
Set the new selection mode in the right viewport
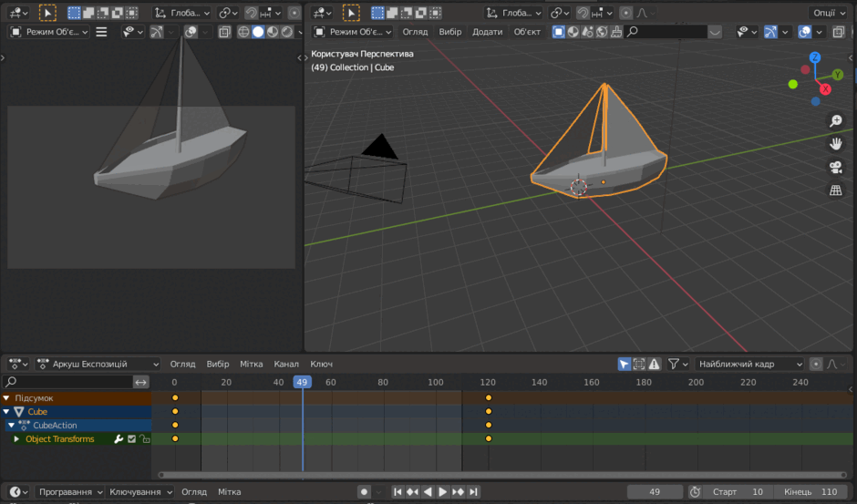(x=377, y=13)
